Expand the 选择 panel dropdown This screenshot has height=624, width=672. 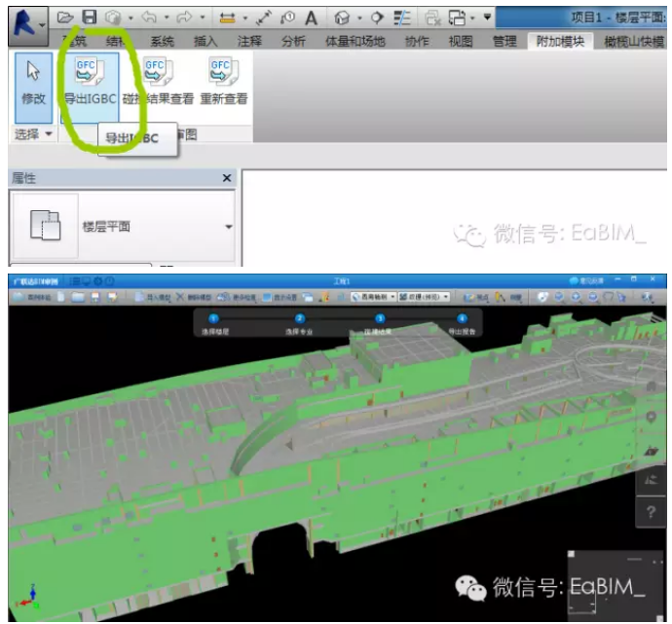33,134
